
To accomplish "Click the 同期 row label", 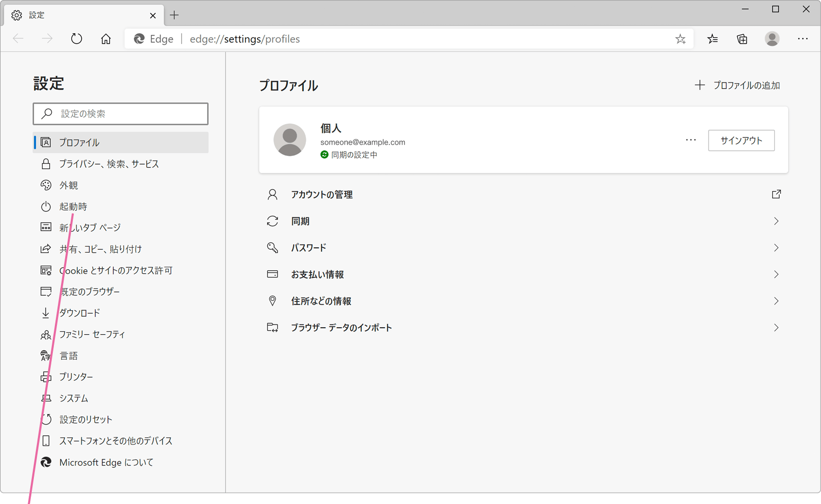I will tap(300, 221).
